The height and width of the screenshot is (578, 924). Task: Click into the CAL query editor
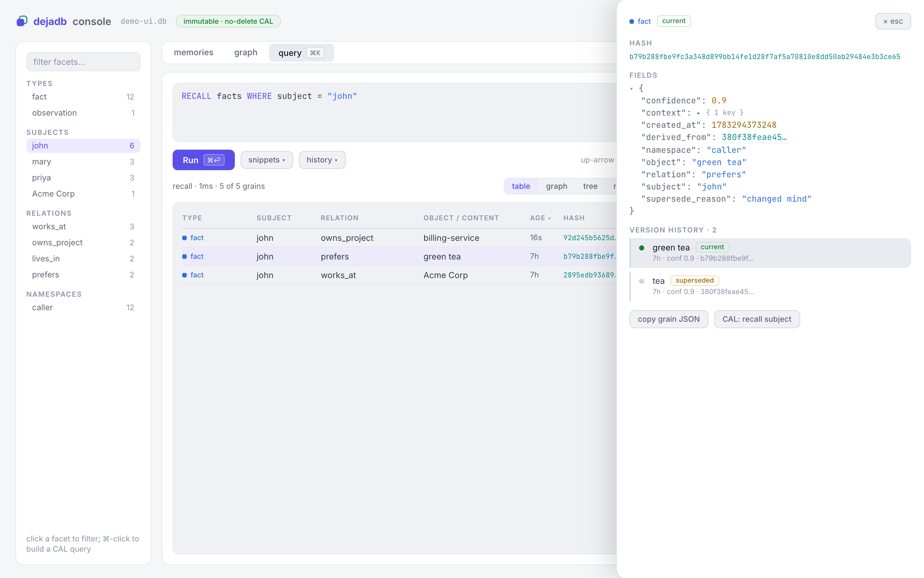pyautogui.click(x=394, y=112)
